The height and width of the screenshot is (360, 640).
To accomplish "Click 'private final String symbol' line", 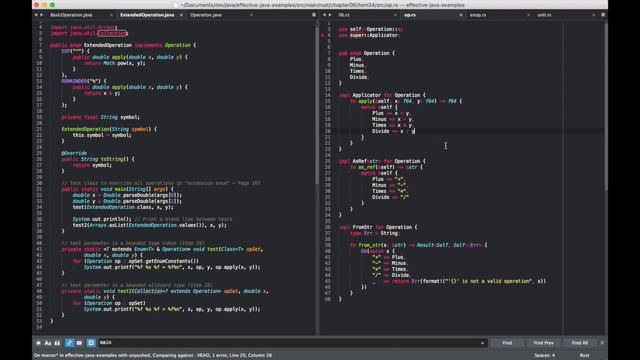I will [x=100, y=117].
